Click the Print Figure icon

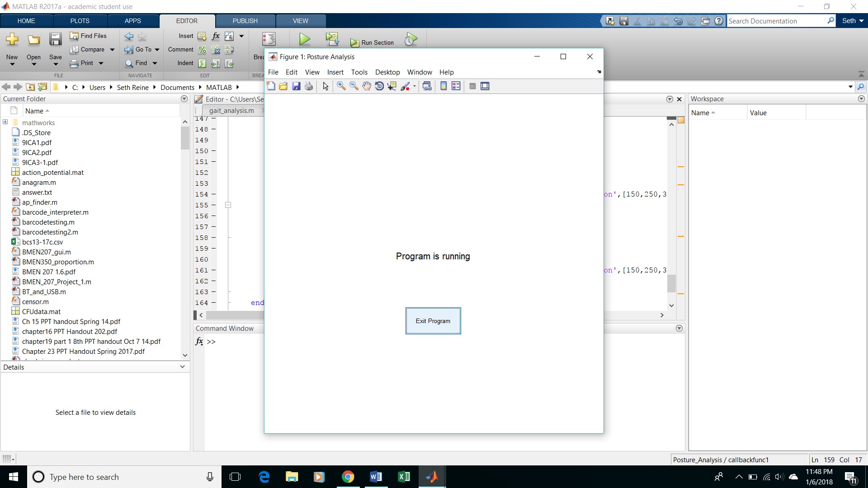point(309,86)
